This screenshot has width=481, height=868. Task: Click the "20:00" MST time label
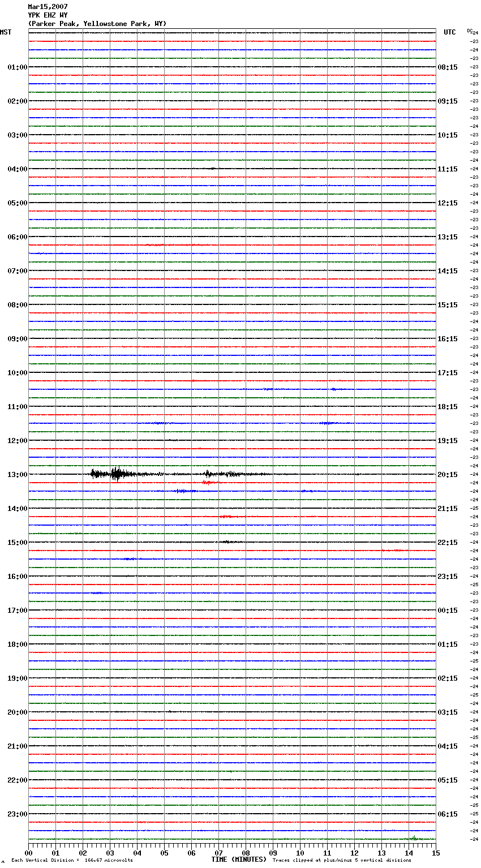click(18, 712)
